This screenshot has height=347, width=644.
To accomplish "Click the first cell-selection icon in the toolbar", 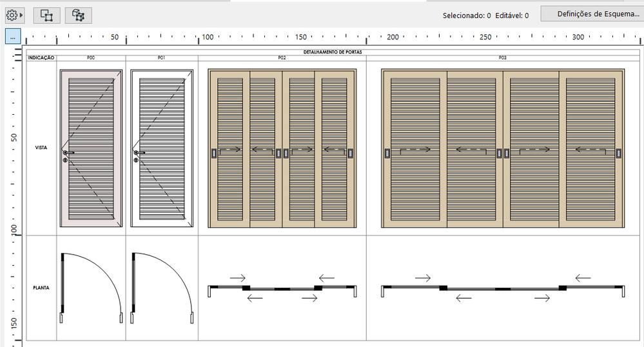I will (46, 15).
